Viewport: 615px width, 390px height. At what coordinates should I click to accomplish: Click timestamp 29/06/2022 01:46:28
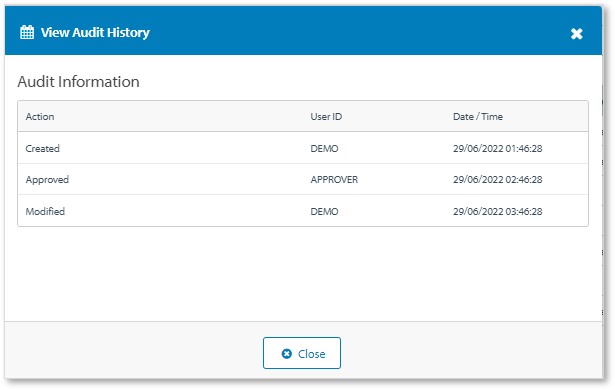[497, 149]
